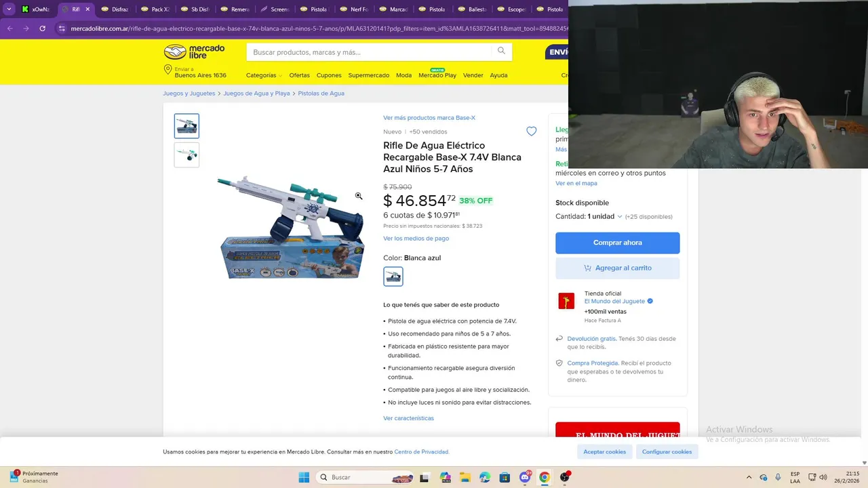Open Ver características link
The image size is (868, 488).
408,418
